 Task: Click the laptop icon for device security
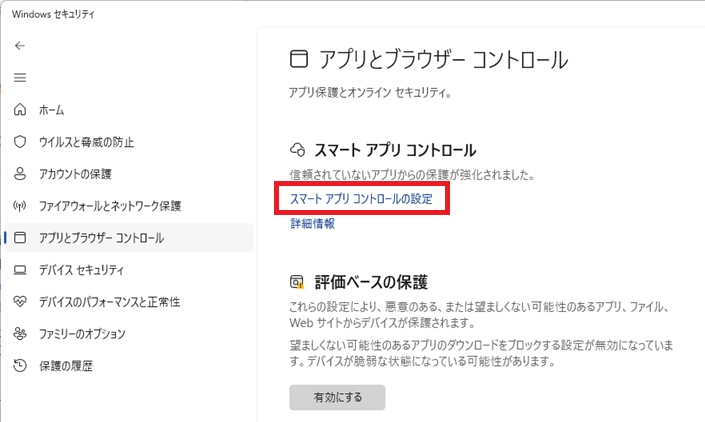20,270
